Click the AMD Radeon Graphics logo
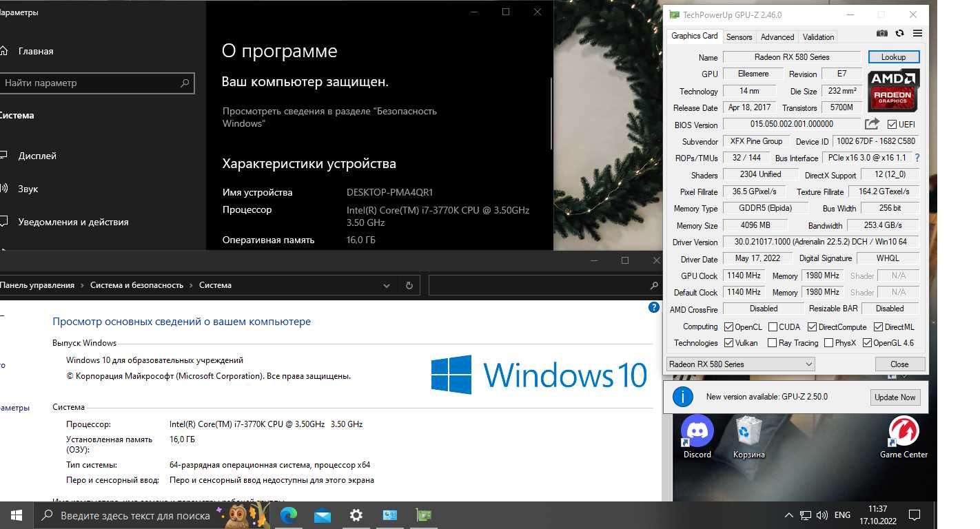The width and height of the screenshot is (980, 529). click(x=893, y=90)
